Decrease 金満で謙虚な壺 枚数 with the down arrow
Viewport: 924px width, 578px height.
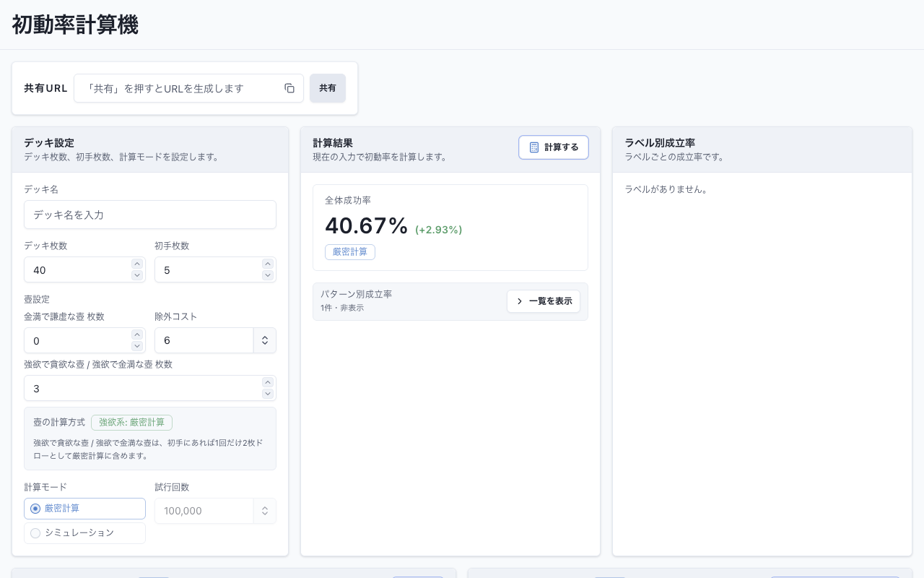point(137,346)
